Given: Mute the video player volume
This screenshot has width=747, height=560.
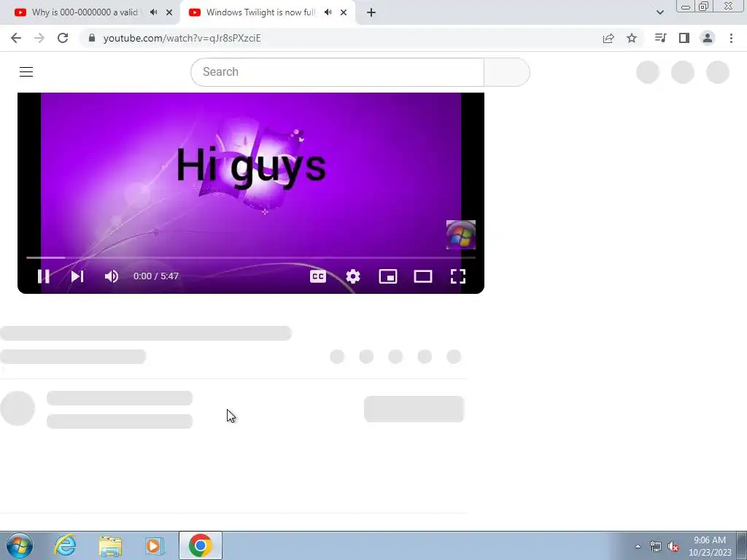Looking at the screenshot, I should point(112,276).
